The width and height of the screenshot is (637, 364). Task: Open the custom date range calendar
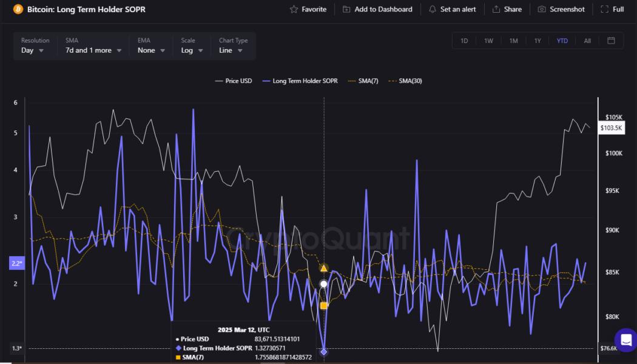point(612,40)
